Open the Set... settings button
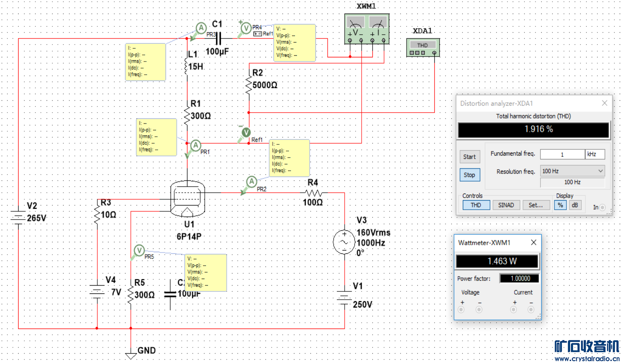This screenshot has width=623, height=364. (x=536, y=205)
